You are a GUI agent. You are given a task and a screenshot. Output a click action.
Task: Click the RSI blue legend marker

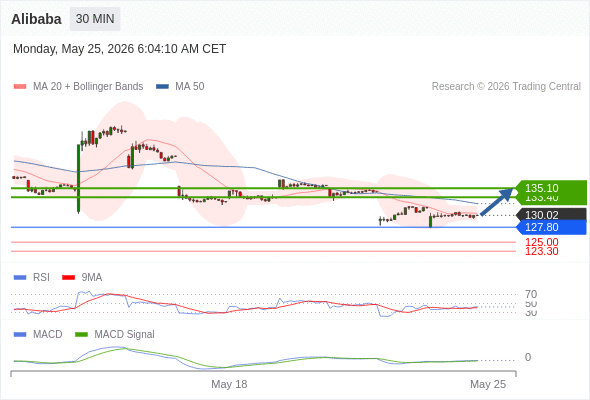pos(20,278)
